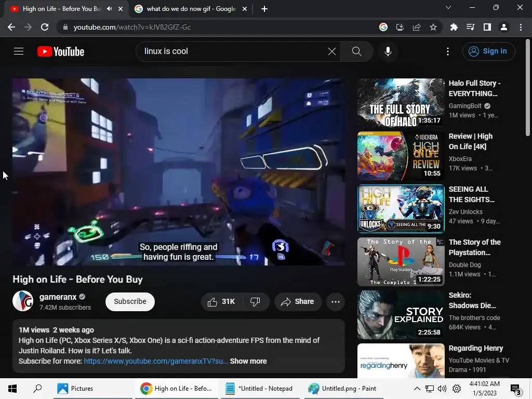
Task: Open a new browser tab
Action: click(x=264, y=9)
